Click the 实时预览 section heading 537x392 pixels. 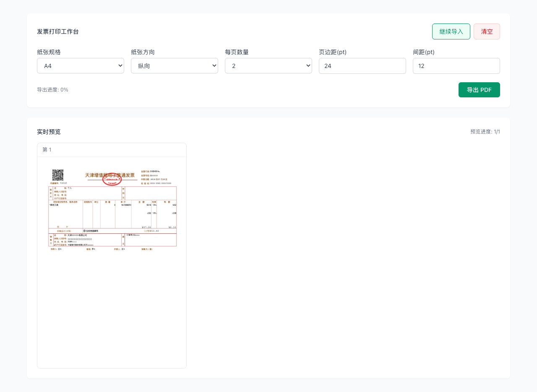49,132
